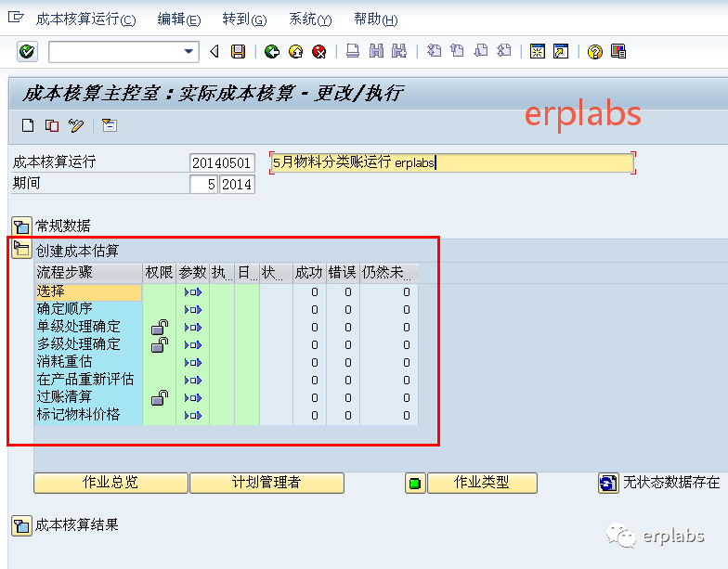Click the Last Page icon
Viewport: 728px width, 569px height.
[x=504, y=50]
